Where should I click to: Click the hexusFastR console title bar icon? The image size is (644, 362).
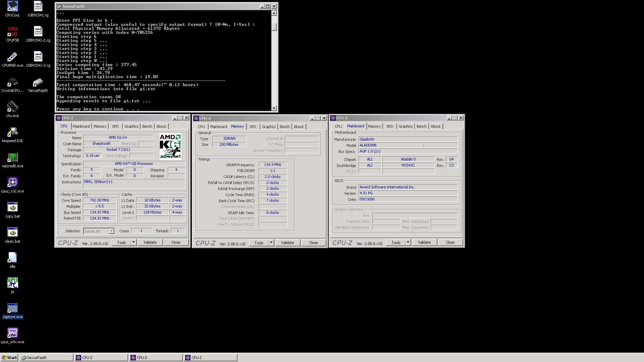[x=59, y=6]
